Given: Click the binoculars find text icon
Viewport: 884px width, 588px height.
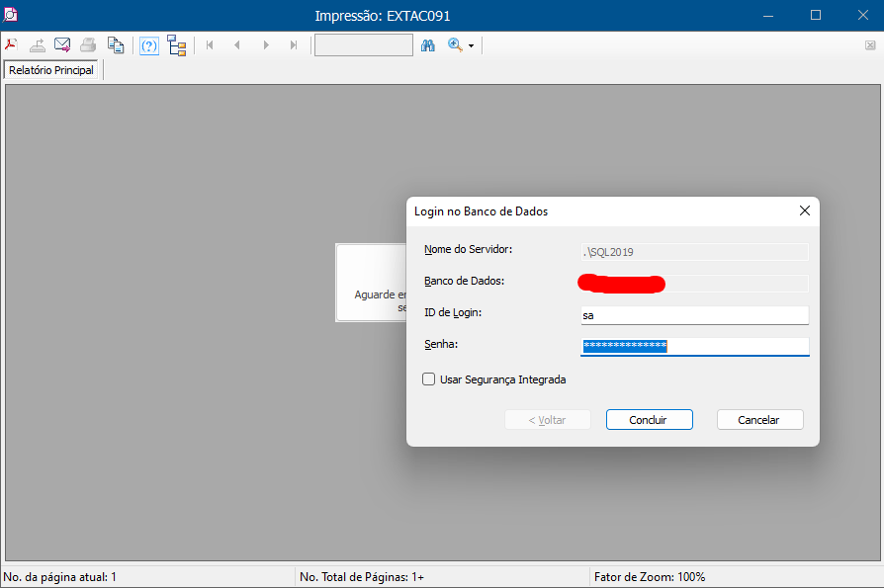Looking at the screenshot, I should pos(428,45).
